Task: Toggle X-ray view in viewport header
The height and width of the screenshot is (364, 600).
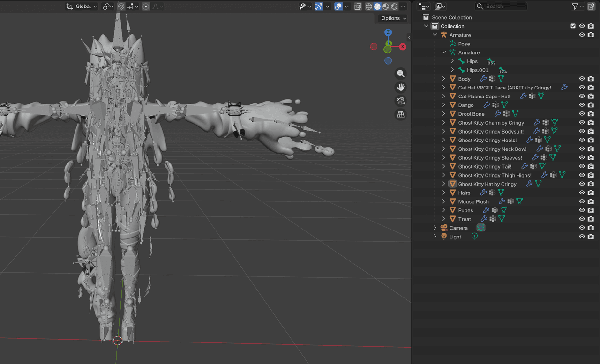Action: (x=358, y=7)
